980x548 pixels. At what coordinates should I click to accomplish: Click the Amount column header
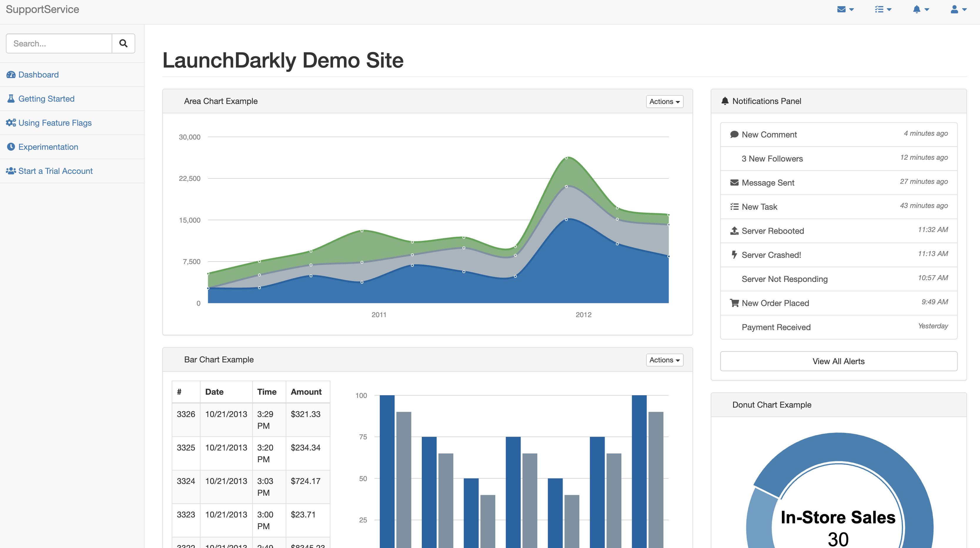click(308, 392)
